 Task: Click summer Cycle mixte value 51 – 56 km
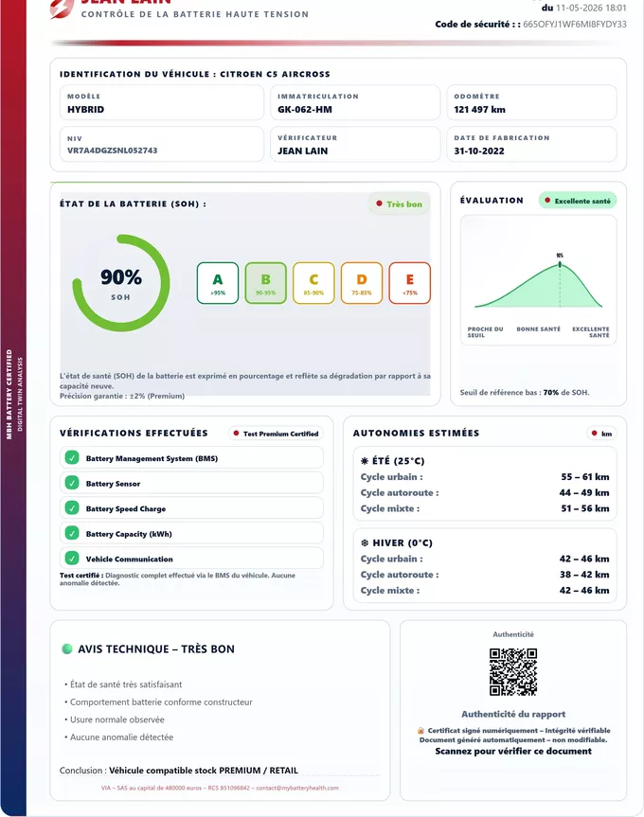coord(585,508)
